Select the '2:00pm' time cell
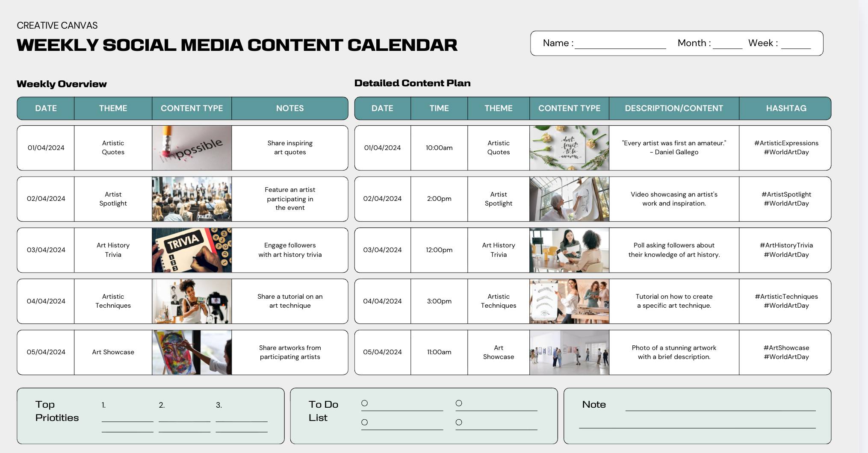 click(x=439, y=199)
